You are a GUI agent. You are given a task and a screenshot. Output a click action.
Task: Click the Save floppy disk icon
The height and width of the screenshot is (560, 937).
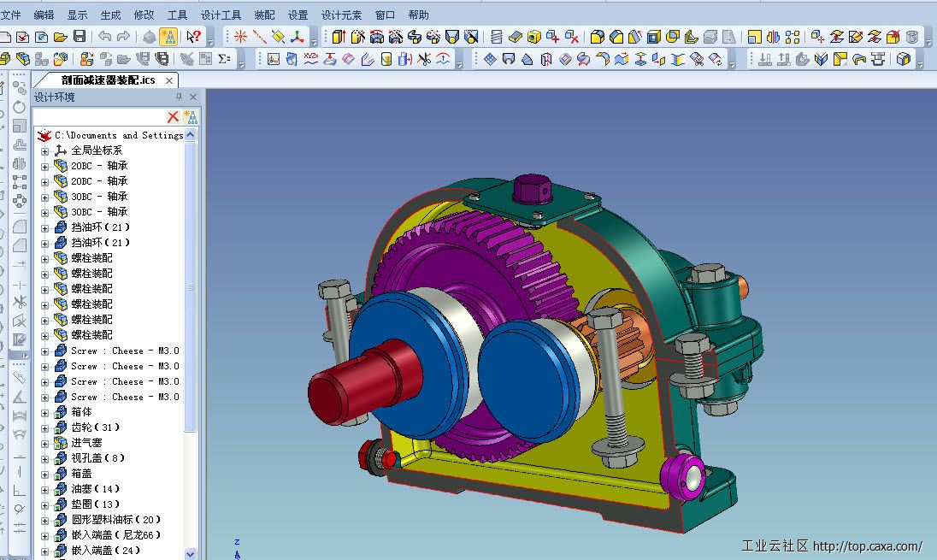click(80, 37)
